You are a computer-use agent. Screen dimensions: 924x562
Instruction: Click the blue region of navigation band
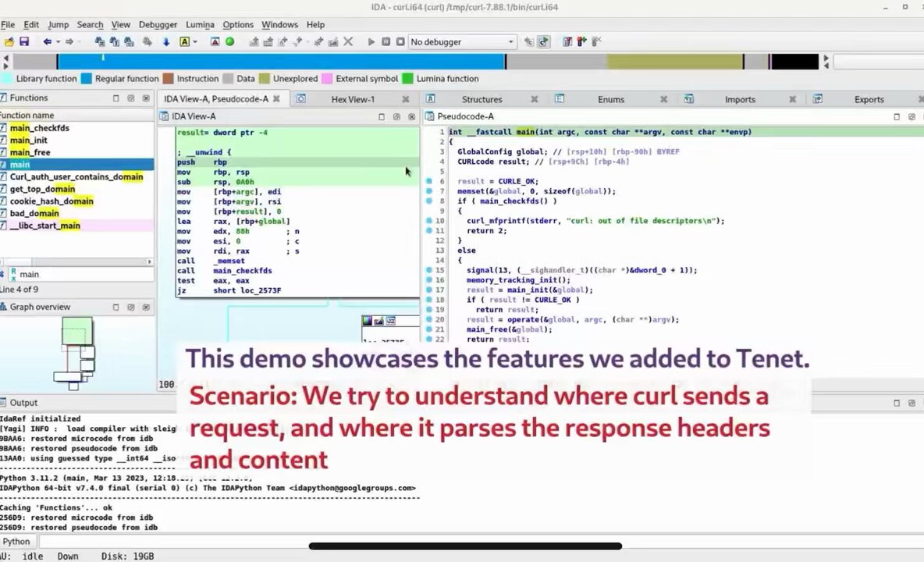tap(281, 61)
